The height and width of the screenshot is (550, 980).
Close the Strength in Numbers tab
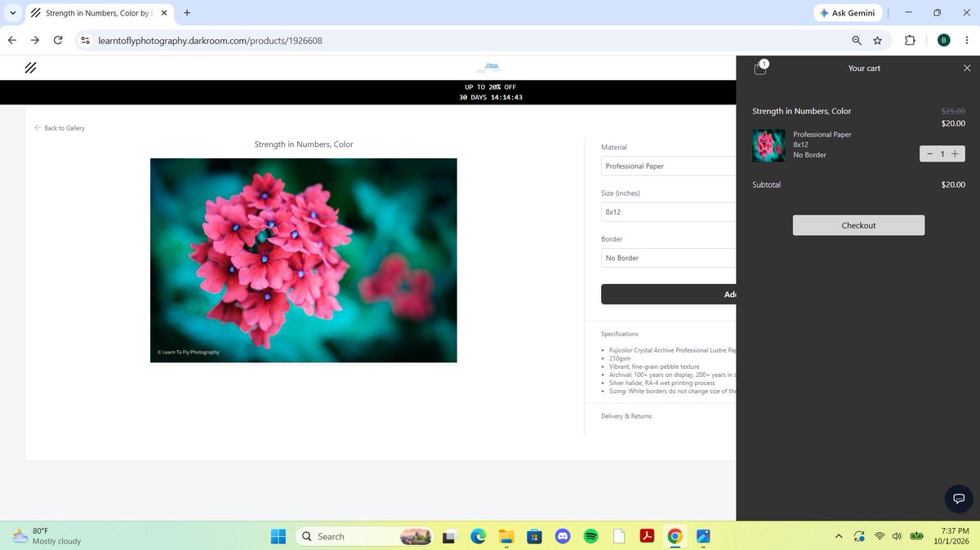(164, 13)
